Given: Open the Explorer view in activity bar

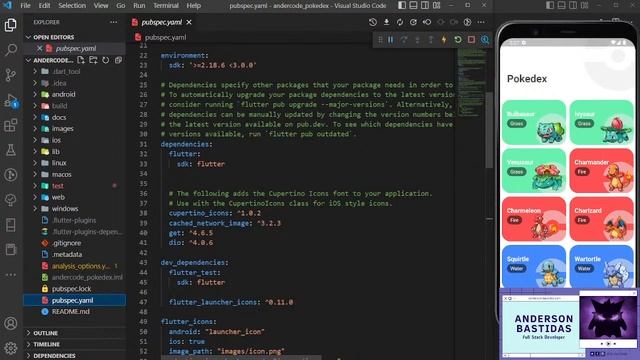Looking at the screenshot, I should click(11, 25).
